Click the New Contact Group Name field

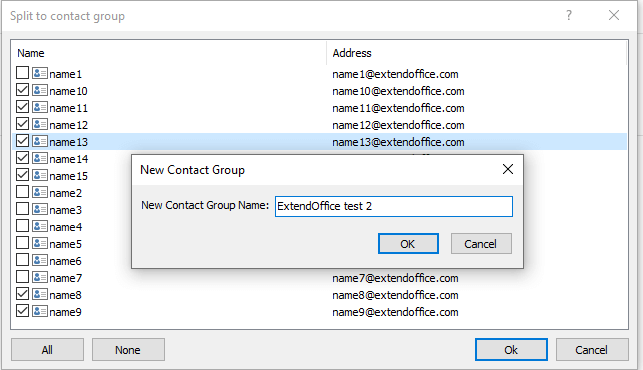394,206
